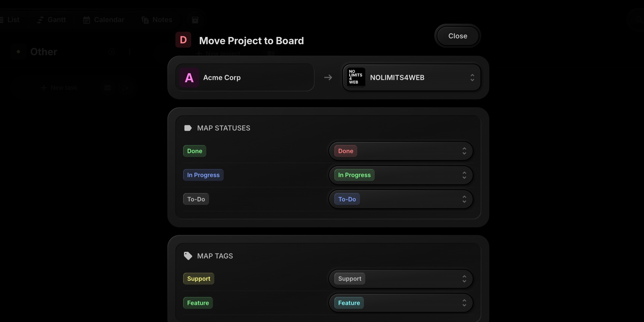
Task: Click the yellow color dot beside Other
Action: (x=18, y=51)
